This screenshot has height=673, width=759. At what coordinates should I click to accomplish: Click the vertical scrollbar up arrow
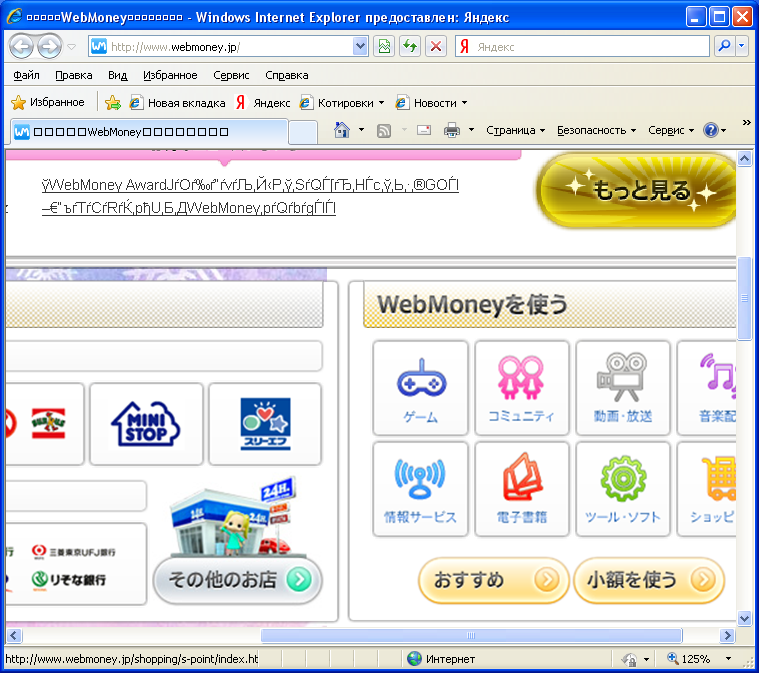point(744,158)
